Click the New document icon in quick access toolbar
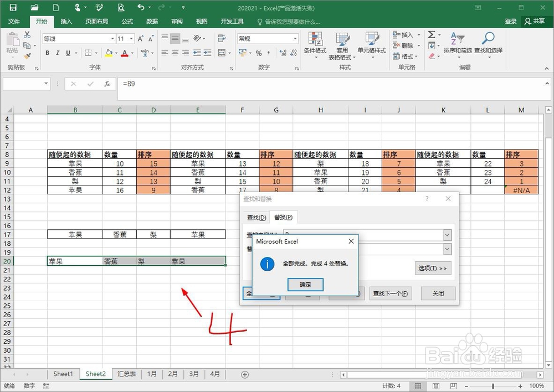 (x=56, y=7)
